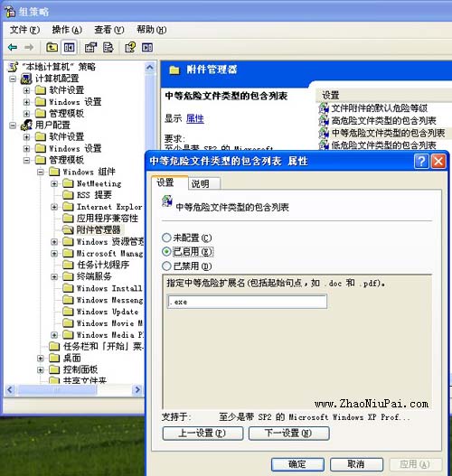This screenshot has height=476, width=452.
Task: Click the Forward arrow toolbar icon
Action: point(29,47)
